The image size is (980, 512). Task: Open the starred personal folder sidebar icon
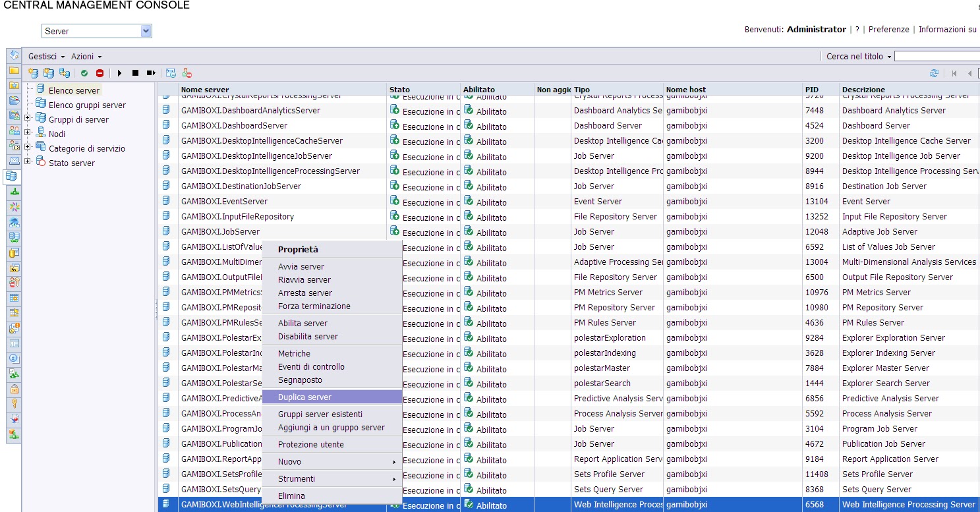14,85
